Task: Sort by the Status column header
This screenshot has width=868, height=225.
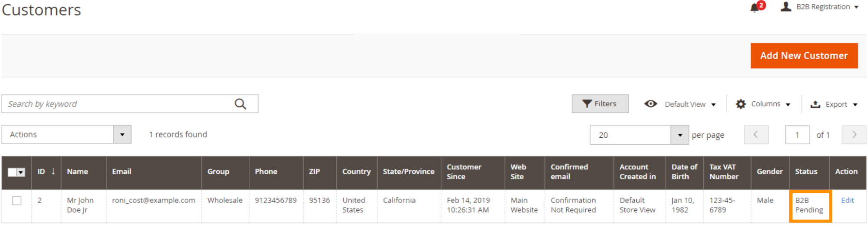Action: pos(806,172)
